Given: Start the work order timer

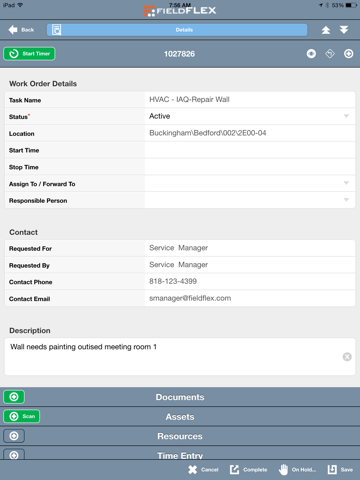Looking at the screenshot, I should [x=29, y=54].
